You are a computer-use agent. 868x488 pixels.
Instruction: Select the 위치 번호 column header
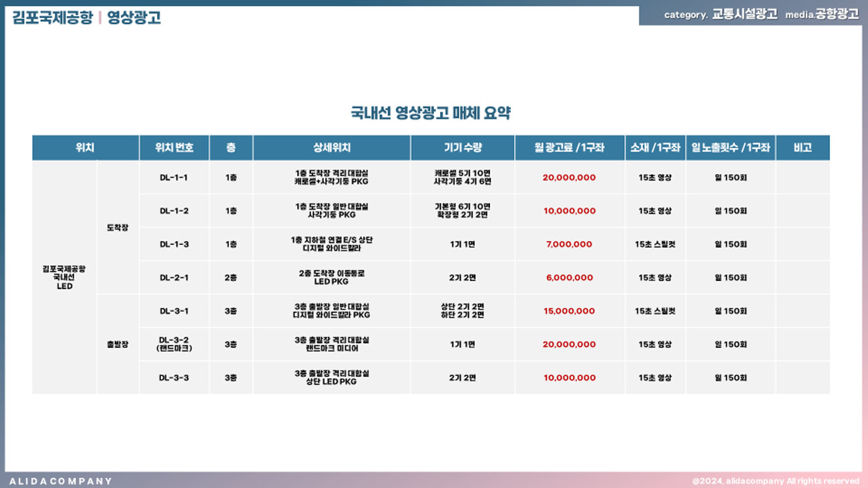pyautogui.click(x=174, y=148)
